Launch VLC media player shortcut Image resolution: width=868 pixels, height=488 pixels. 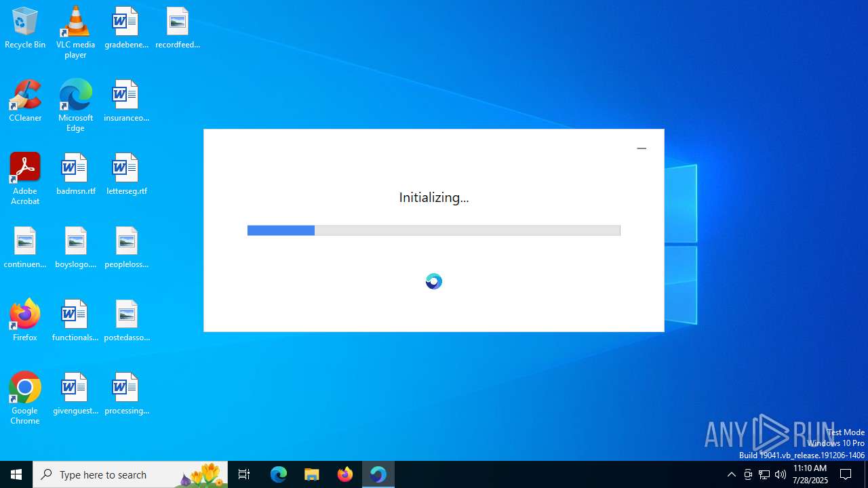(75, 33)
